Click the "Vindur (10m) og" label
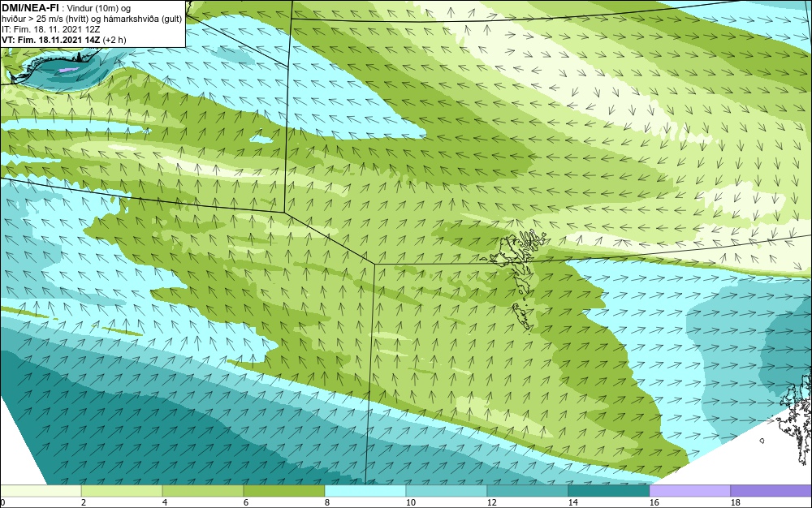The height and width of the screenshot is (508, 812). (99, 8)
